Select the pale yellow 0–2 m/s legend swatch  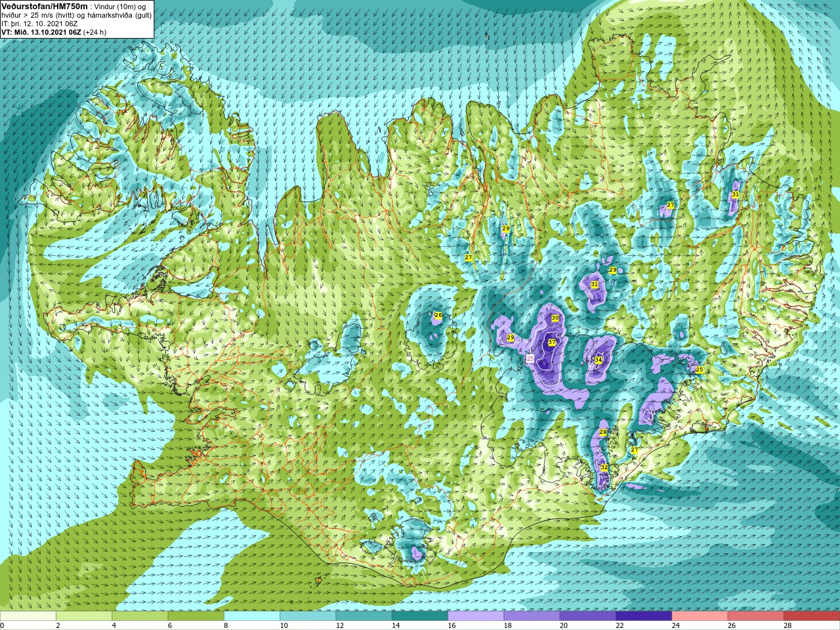pos(28,616)
